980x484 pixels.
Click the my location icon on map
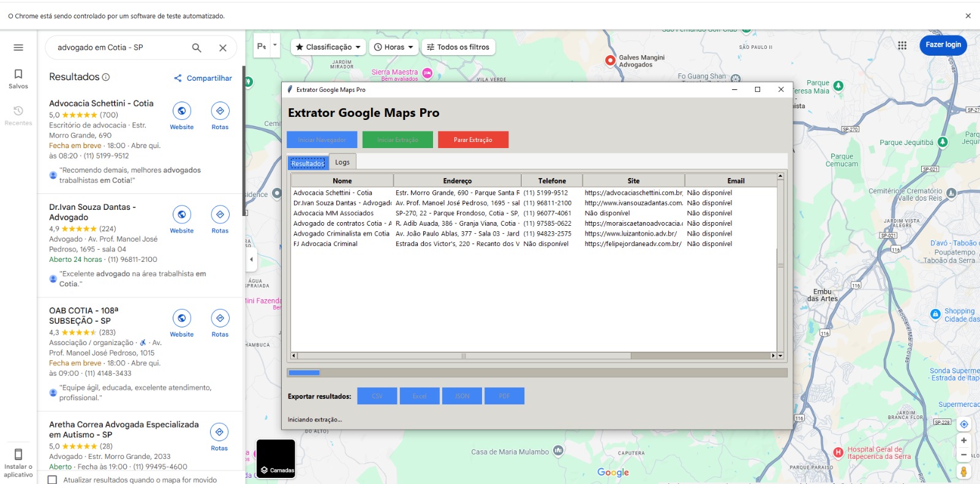tap(963, 424)
